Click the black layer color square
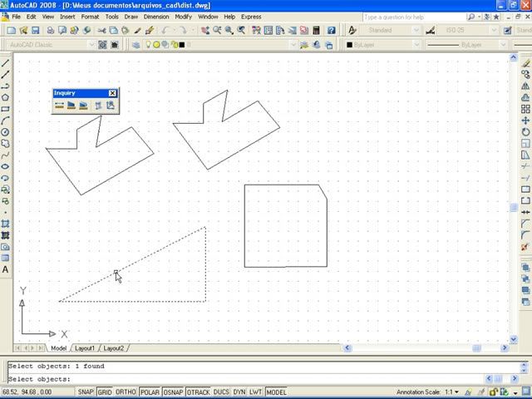Viewport: 532px width, 399px height. click(182, 45)
